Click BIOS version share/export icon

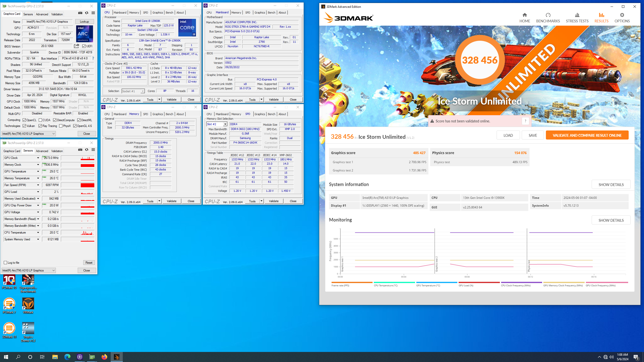pos(76,46)
